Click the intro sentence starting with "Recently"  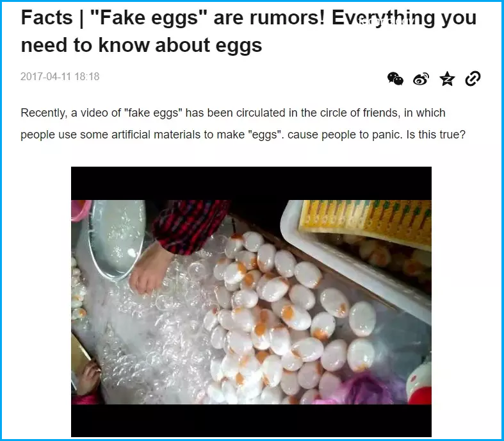pyautogui.click(x=233, y=113)
